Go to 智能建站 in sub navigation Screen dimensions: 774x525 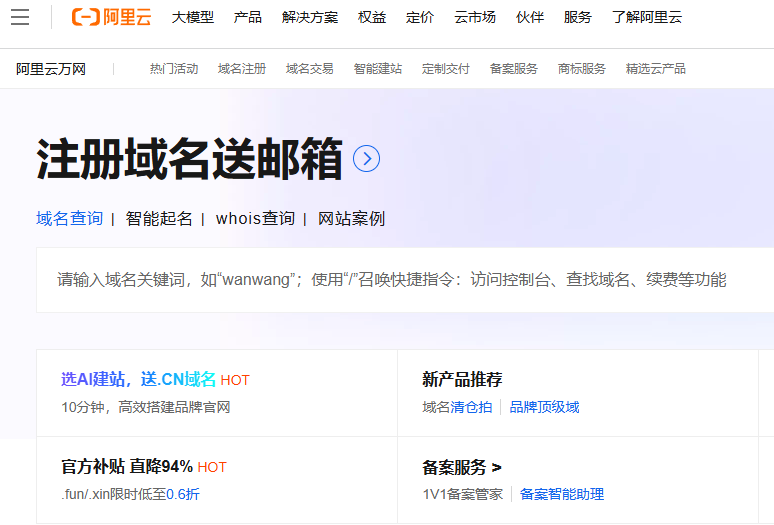click(x=378, y=69)
